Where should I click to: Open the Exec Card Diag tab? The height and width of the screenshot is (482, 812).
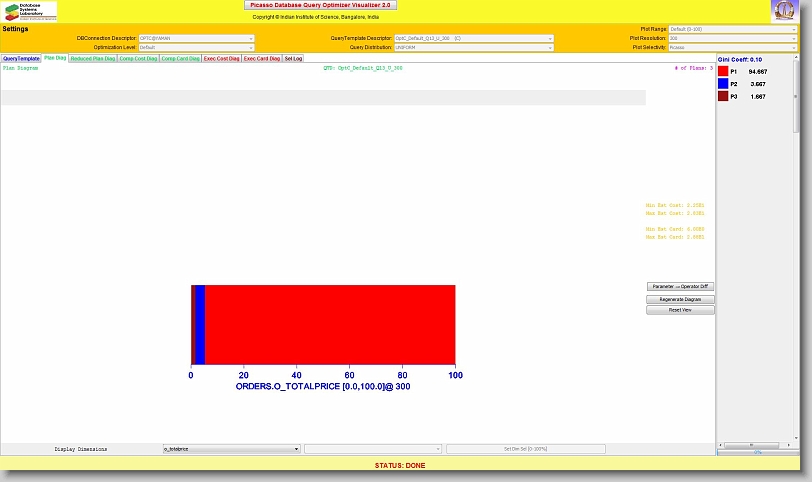(262, 59)
